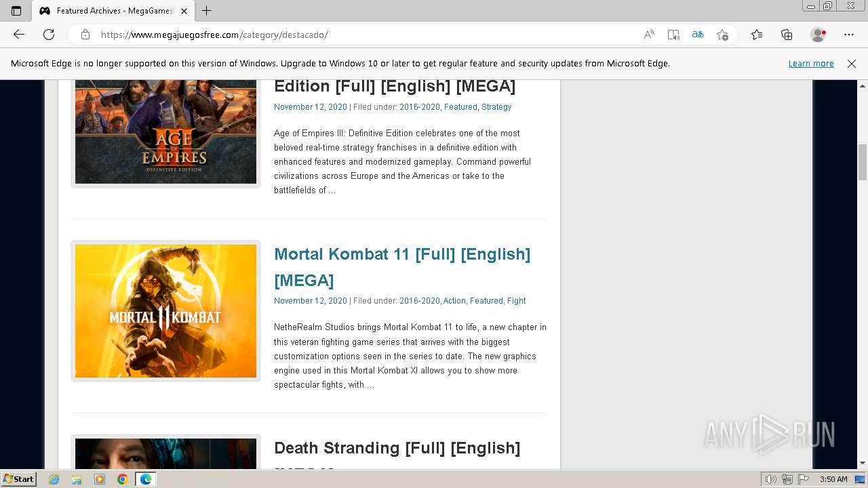This screenshot has height=488, width=868.
Task: Open the Collections icon
Action: pyautogui.click(x=787, y=35)
